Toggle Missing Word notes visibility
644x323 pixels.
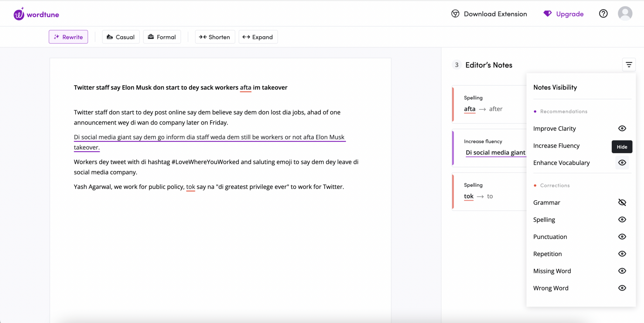(x=622, y=271)
